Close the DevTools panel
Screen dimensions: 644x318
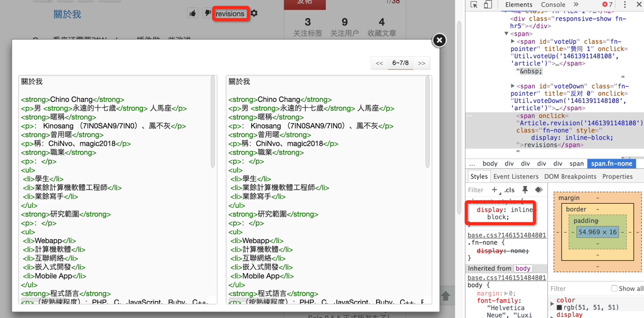point(639,5)
